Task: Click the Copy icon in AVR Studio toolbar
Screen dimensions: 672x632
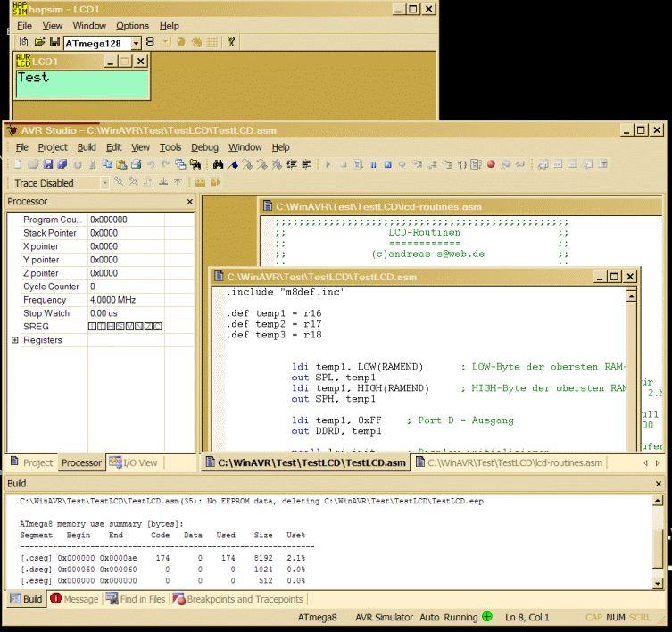Action: (x=108, y=164)
